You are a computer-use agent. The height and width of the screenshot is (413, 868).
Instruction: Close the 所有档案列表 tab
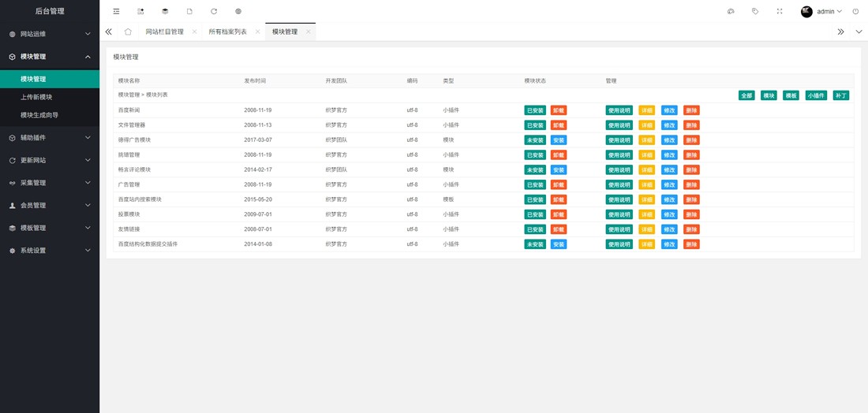256,32
